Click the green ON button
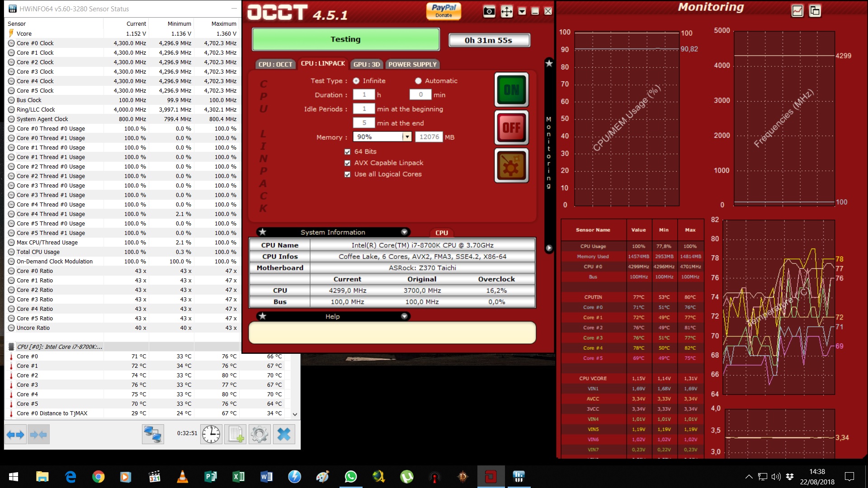Image resolution: width=868 pixels, height=488 pixels. (x=511, y=89)
